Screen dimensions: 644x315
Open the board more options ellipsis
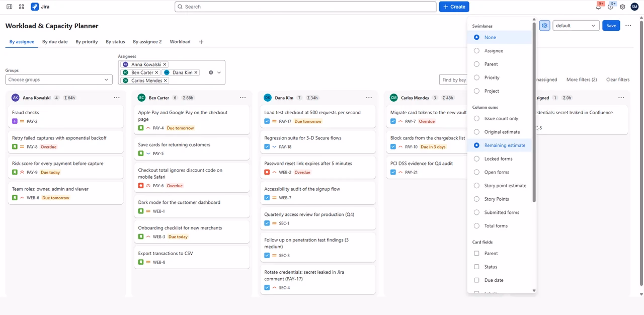pyautogui.click(x=628, y=26)
